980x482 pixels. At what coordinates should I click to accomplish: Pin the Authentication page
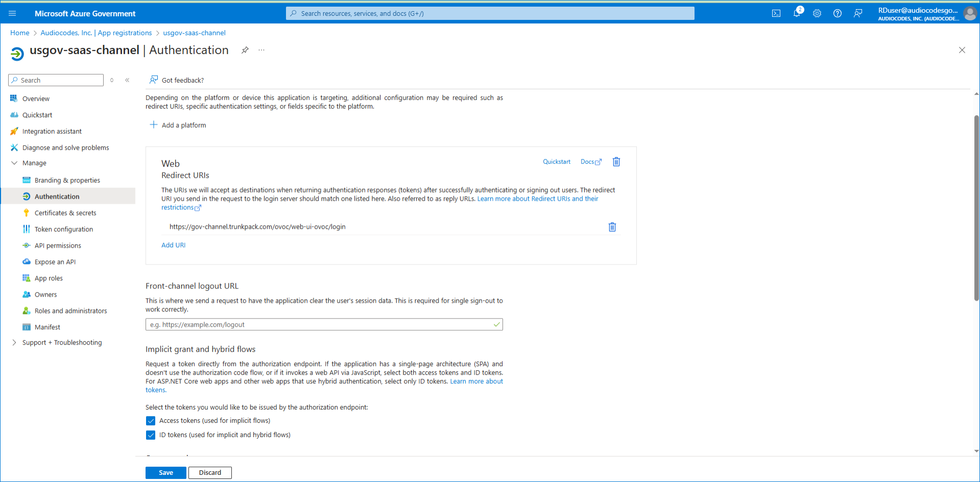245,50
